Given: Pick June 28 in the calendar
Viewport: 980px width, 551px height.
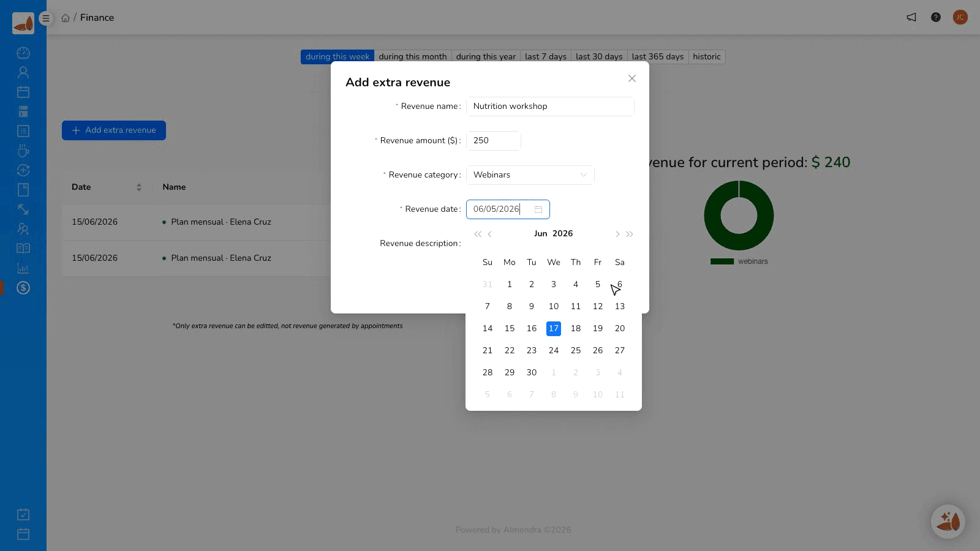Looking at the screenshot, I should coord(488,373).
